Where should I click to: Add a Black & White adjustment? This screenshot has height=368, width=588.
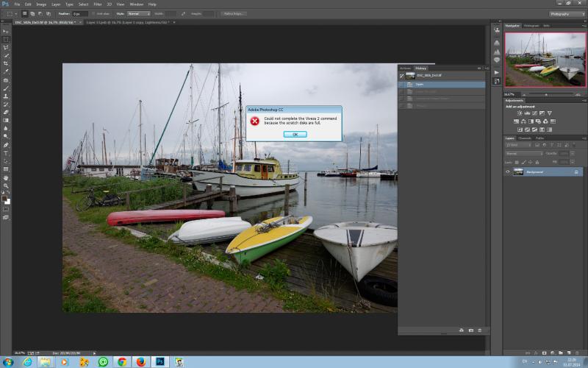pyautogui.click(x=531, y=121)
